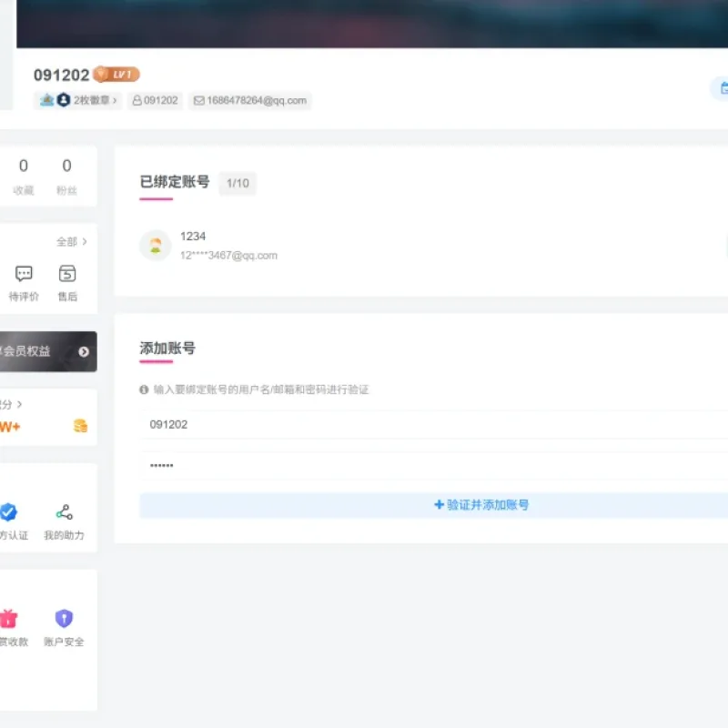
Task: Open the 2枚徽章 badges link
Action: tap(77, 100)
